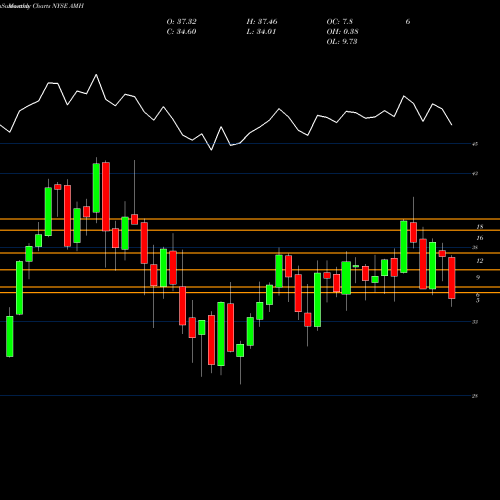The image size is (500, 500).
Task: Click the 'O: 37.32' open value
Action: pyautogui.click(x=181, y=22)
